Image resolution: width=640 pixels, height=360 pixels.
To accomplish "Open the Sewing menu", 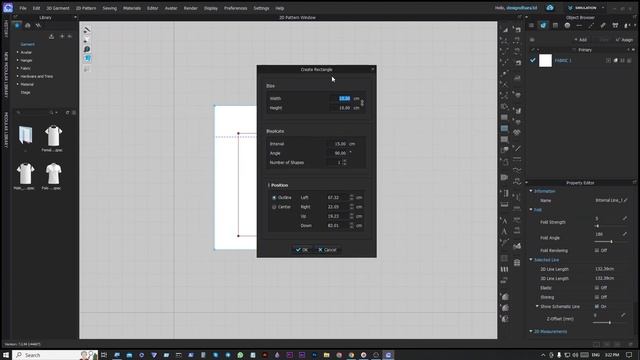I will point(109,8).
